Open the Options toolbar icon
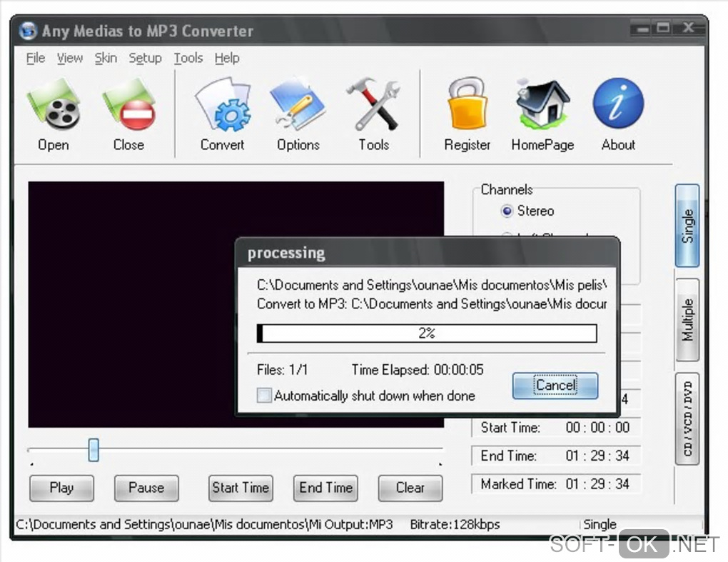 coord(298,104)
